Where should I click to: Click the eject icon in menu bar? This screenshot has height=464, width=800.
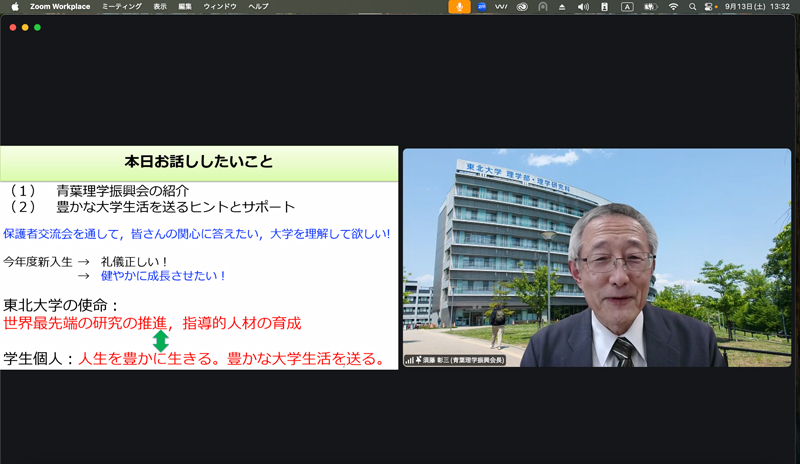pyautogui.click(x=562, y=7)
